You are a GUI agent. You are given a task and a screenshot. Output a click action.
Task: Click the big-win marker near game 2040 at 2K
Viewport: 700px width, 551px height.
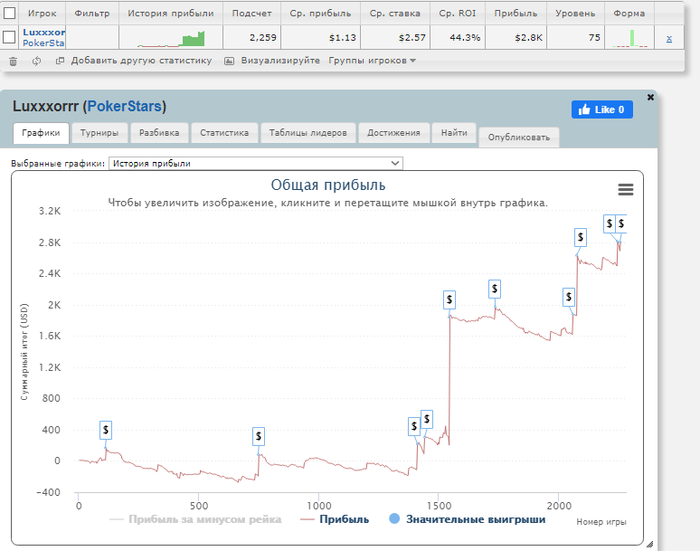pyautogui.click(x=568, y=296)
